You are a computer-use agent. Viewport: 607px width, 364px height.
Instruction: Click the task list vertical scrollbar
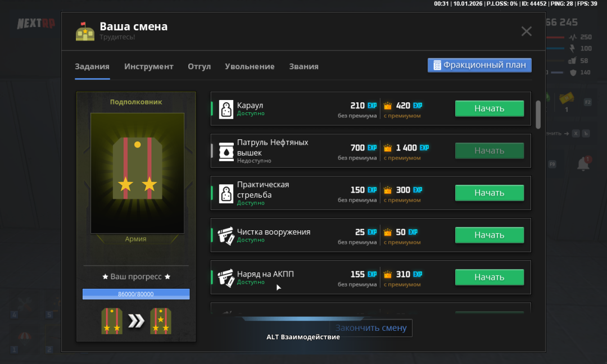538,115
